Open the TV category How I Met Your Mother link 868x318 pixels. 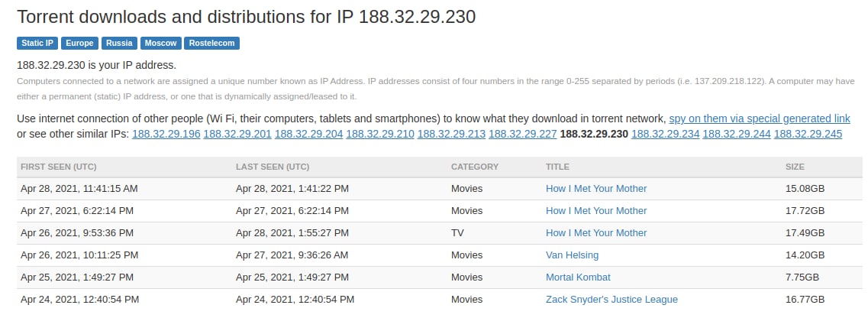click(596, 232)
